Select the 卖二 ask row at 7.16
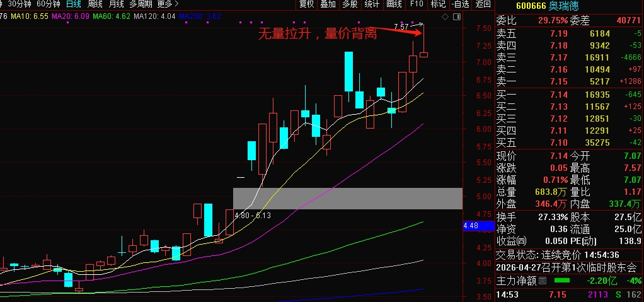 click(x=569, y=69)
